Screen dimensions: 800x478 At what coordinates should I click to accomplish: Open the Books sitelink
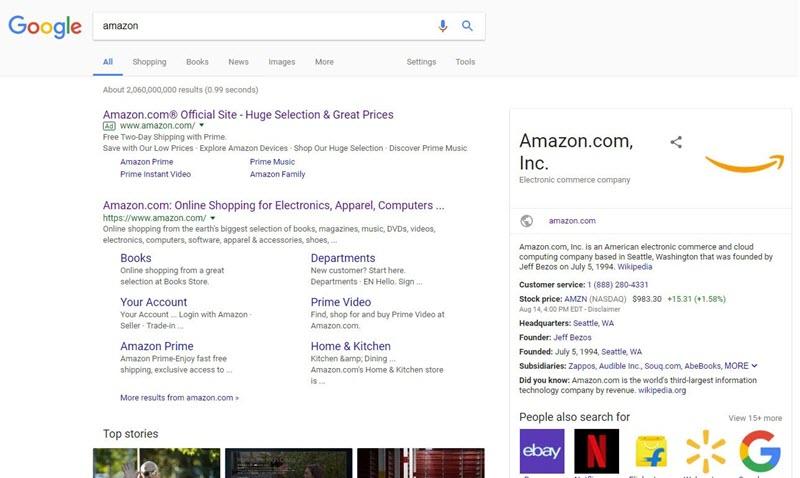coord(136,258)
